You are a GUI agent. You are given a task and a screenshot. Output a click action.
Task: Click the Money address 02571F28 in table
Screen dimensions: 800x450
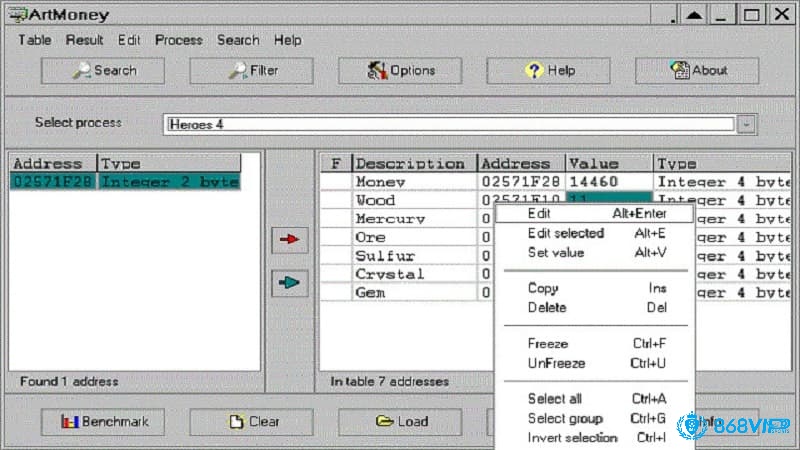[x=521, y=182]
